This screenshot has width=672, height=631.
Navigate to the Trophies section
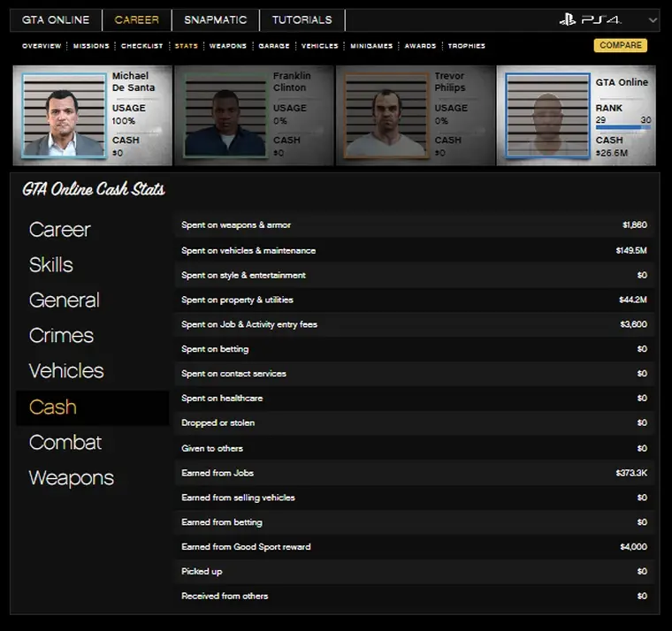coord(466,46)
